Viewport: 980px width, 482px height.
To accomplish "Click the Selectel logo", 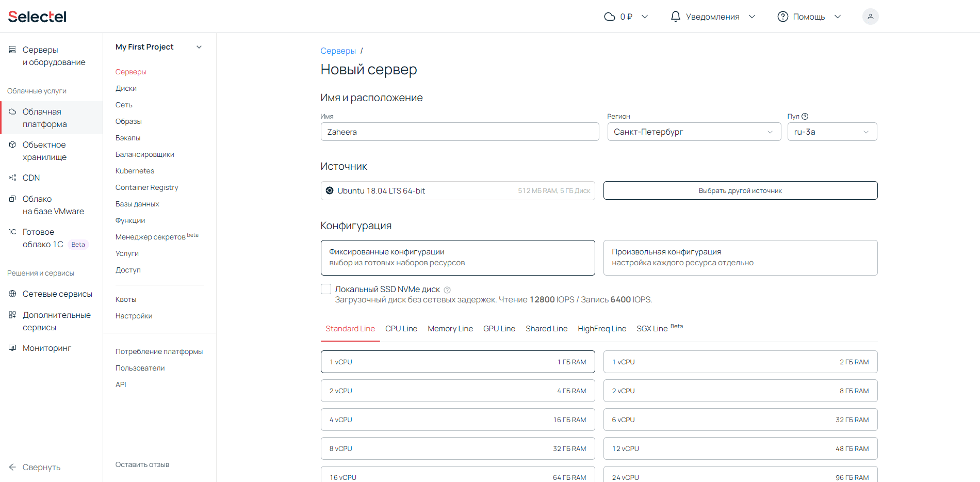I will click(x=37, y=17).
